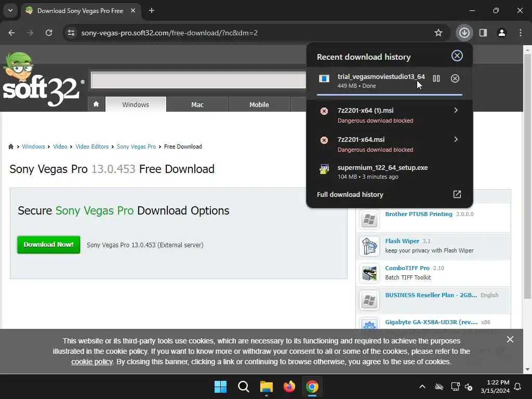Viewport: 532px width, 399px height.
Task: Launch Firefox from the taskbar
Action: click(289, 387)
